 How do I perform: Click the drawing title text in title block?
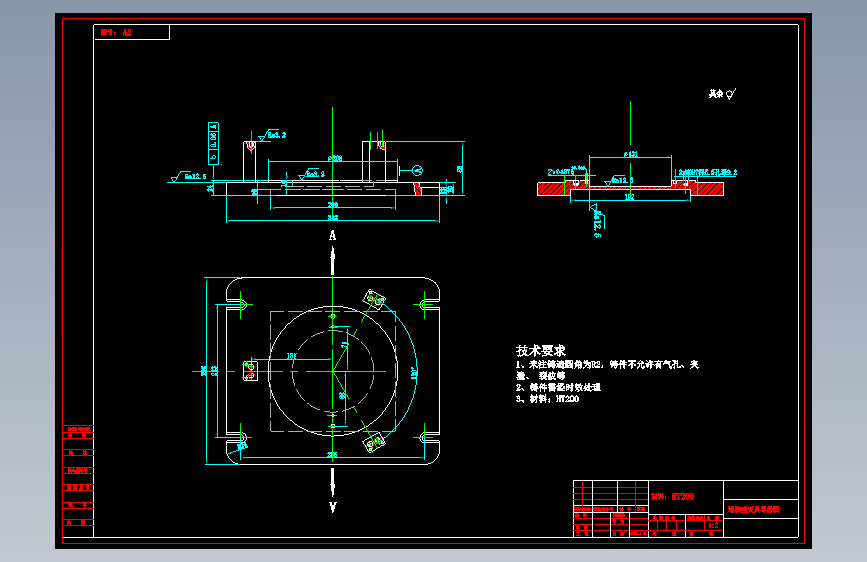pyautogui.click(x=754, y=509)
